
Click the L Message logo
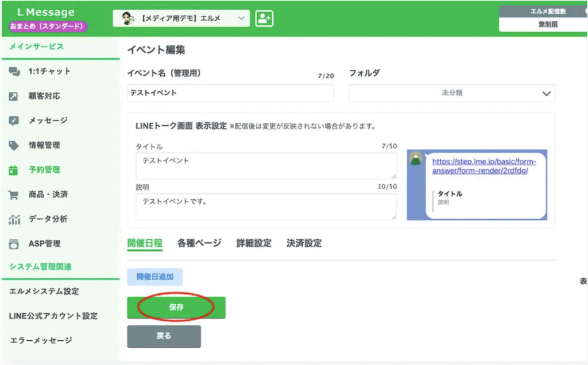[46, 12]
